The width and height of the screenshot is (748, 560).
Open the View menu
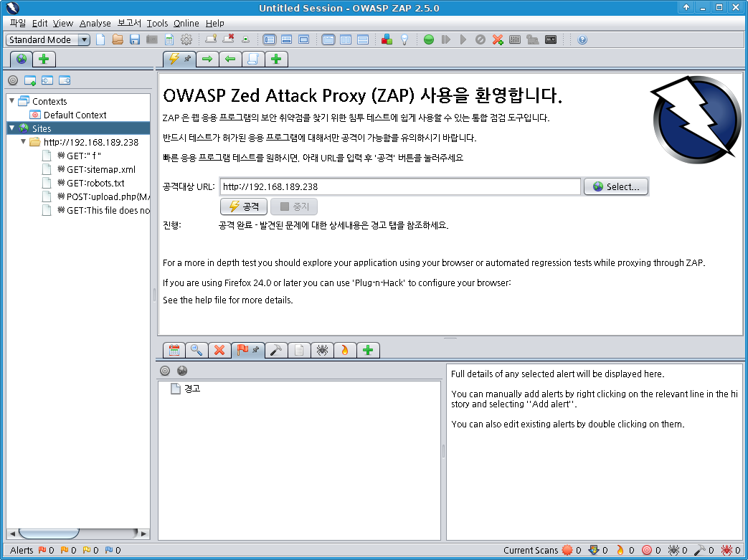(63, 23)
